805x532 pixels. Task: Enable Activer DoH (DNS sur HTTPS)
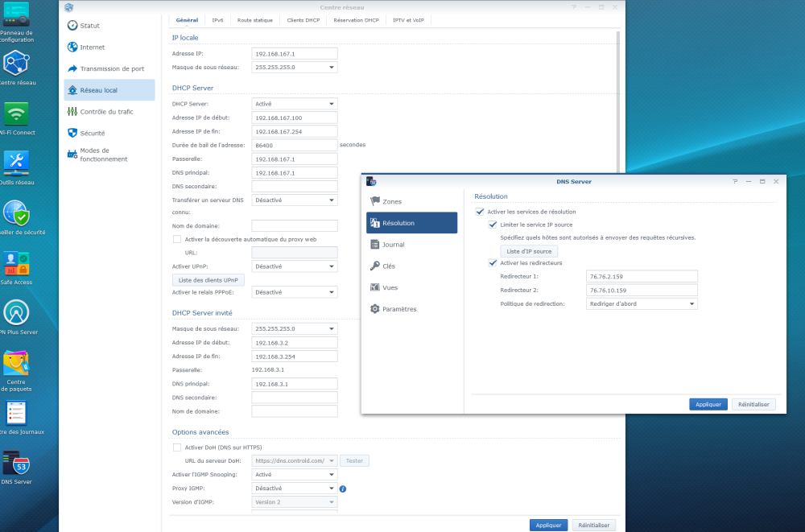click(177, 447)
